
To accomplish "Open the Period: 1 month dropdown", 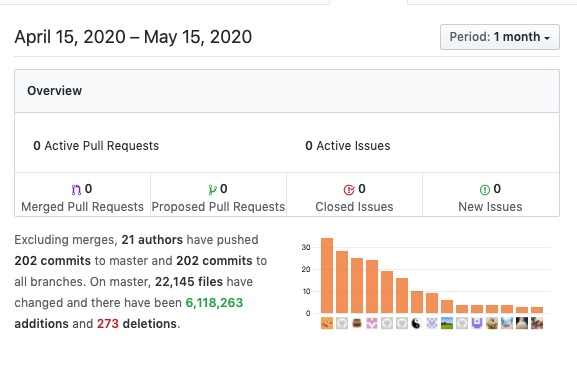I will pos(500,37).
